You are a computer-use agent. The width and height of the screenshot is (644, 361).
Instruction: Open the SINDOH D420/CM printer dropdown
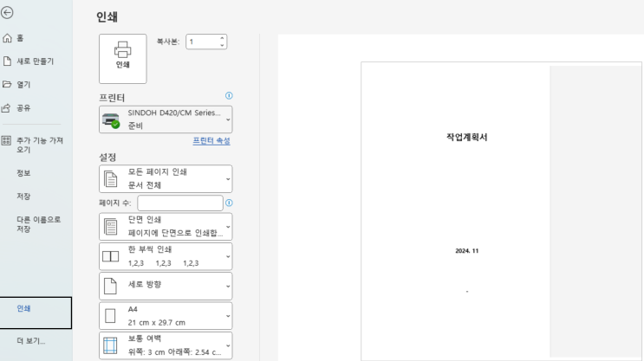[166, 119]
